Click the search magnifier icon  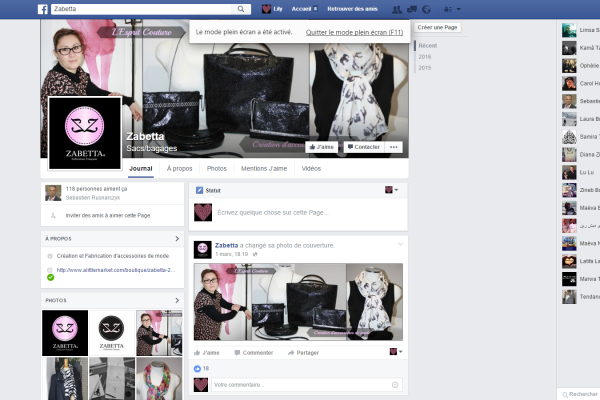(x=243, y=8)
